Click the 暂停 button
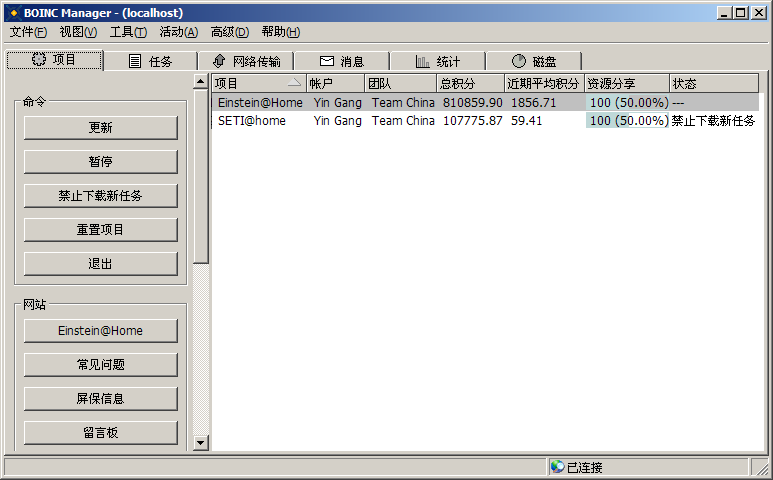The image size is (773, 480). coord(101,162)
